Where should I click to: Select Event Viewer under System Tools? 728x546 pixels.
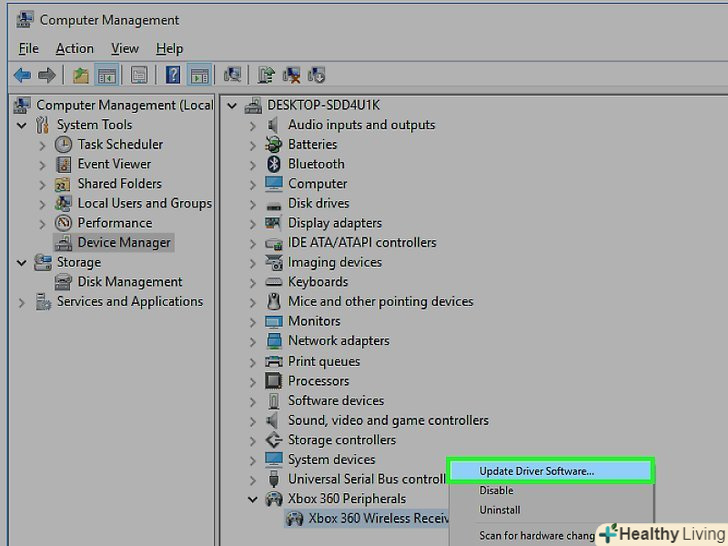coord(114,164)
